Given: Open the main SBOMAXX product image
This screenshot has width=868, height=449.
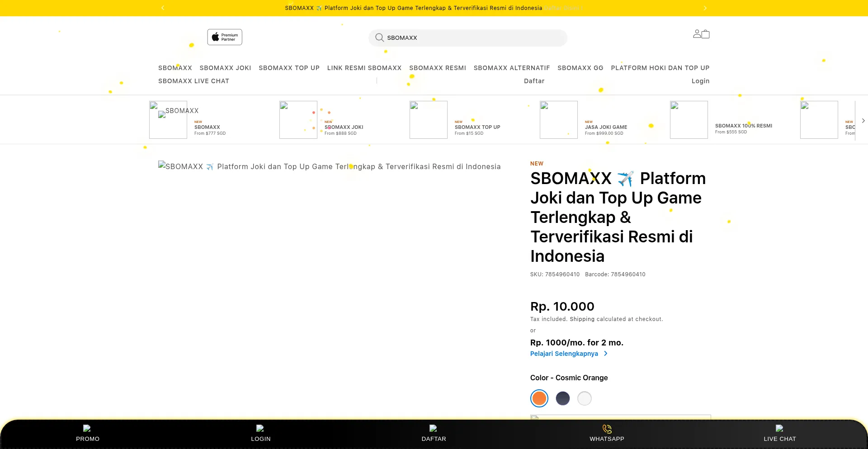Looking at the screenshot, I should coord(330,166).
